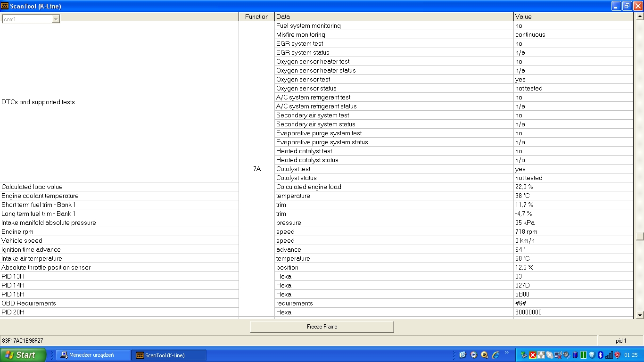Click the Start button
Screen dimensions: 644x362
[x=23, y=355]
